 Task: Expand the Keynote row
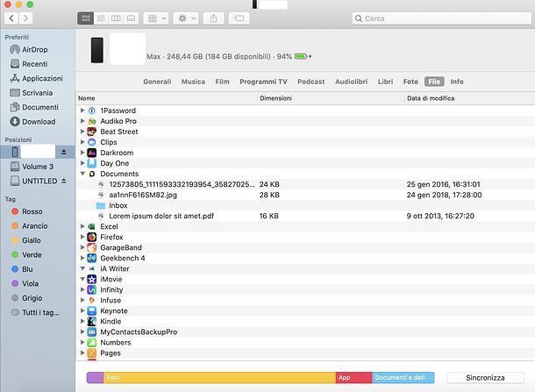tap(82, 310)
